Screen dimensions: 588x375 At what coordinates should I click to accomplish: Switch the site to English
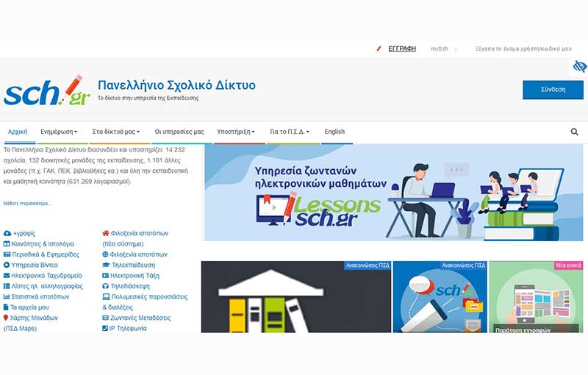coord(334,132)
